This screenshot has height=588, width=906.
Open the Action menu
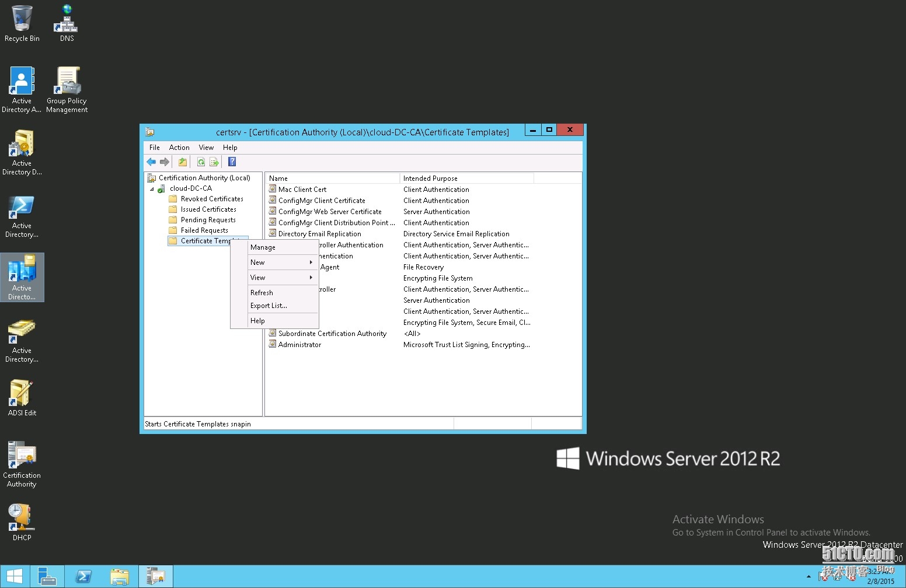click(179, 148)
